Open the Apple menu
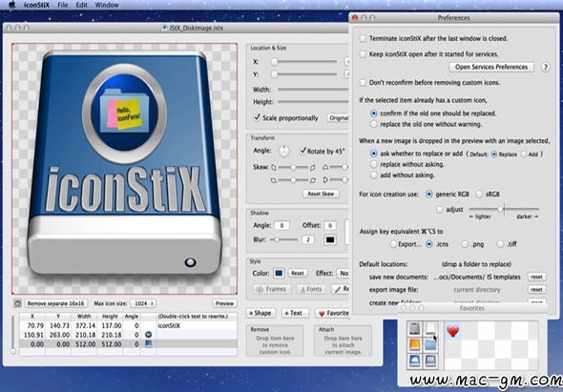The image size is (563, 392). 11,5
